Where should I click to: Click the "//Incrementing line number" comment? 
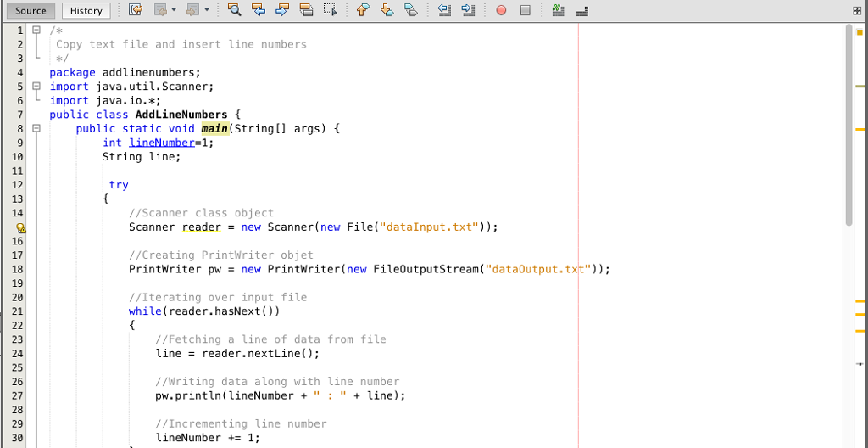(x=241, y=424)
